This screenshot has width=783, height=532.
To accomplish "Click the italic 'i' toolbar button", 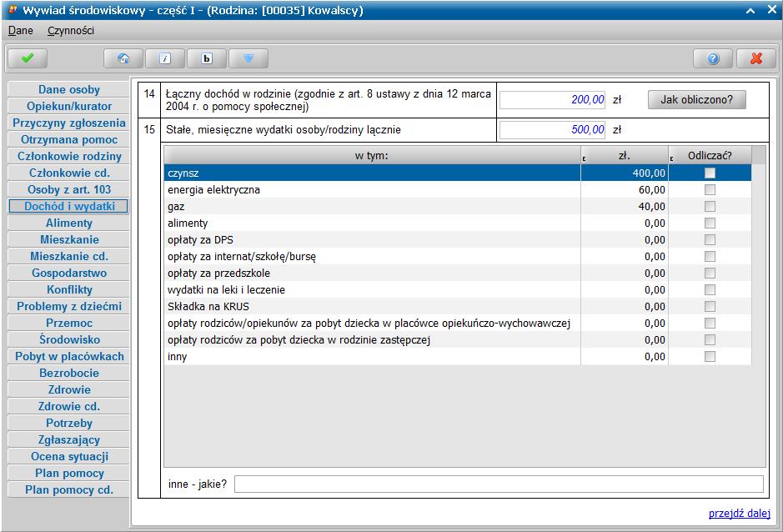I will (x=165, y=58).
